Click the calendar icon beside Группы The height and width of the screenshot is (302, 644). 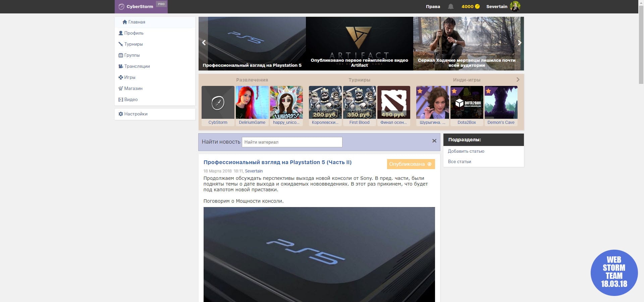121,55
